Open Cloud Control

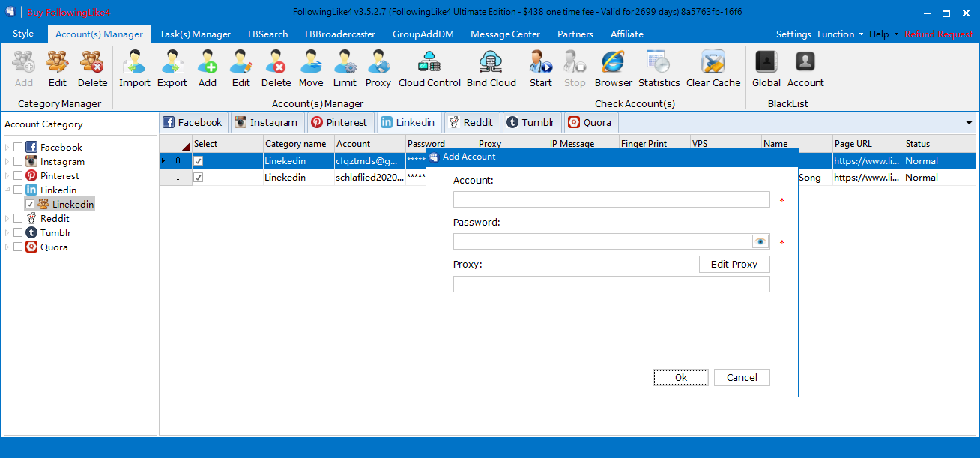pos(430,69)
